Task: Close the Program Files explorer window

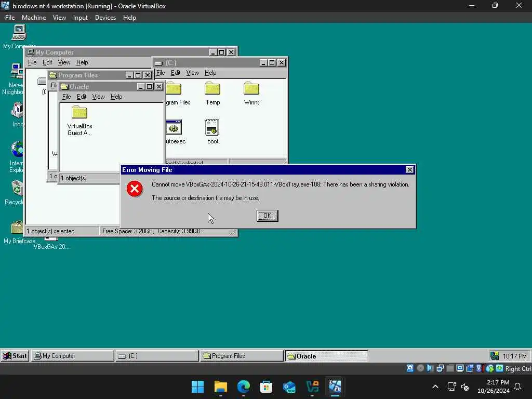Action: pos(147,75)
